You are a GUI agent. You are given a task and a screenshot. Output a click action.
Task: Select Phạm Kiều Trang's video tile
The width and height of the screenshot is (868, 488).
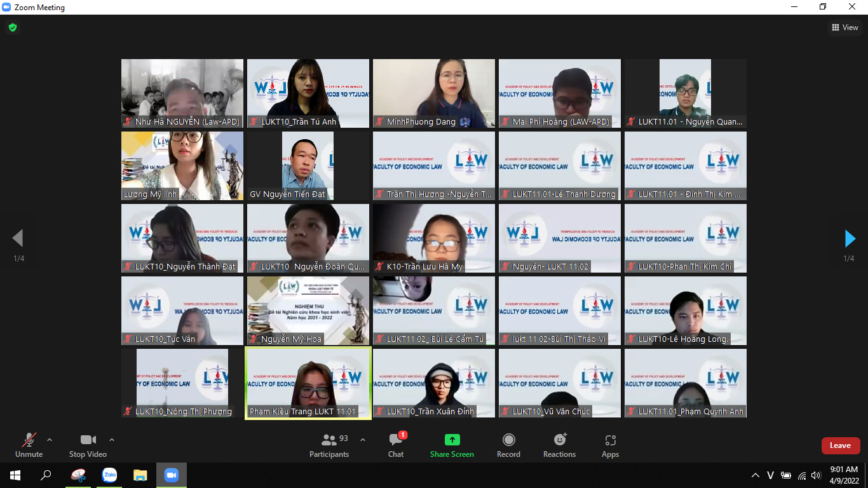(308, 383)
